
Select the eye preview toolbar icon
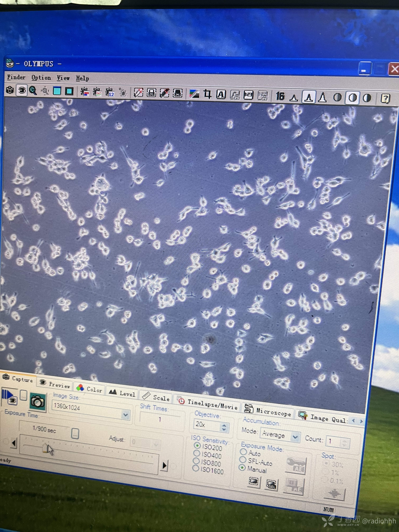point(22,90)
